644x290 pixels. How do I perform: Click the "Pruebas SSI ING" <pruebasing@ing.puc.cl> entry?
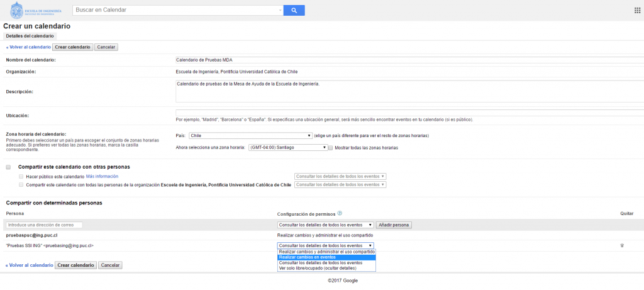pos(50,245)
